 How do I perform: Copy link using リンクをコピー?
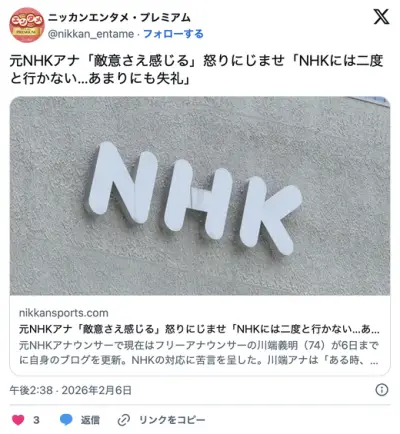click(172, 420)
